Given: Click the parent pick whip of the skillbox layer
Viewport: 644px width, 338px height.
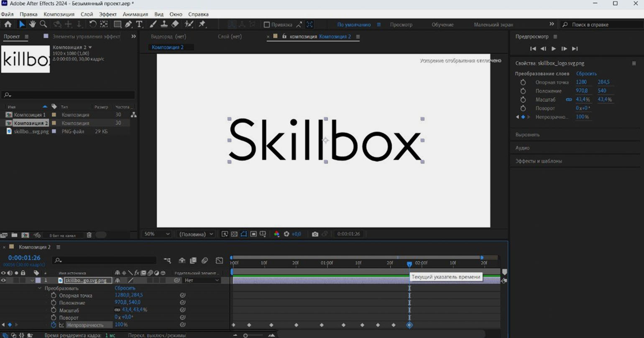Looking at the screenshot, I should click(x=177, y=280).
